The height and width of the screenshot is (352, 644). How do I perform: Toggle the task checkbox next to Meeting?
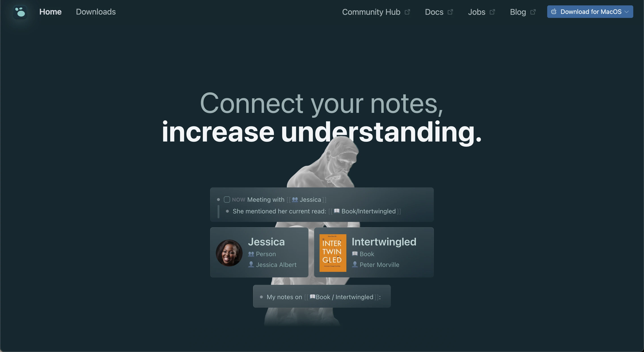point(227,200)
